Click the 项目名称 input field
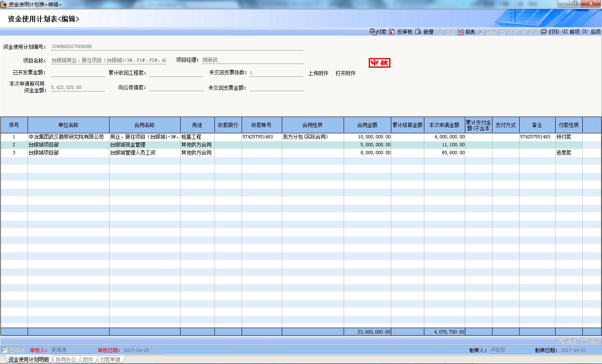The height and width of the screenshot is (364, 602). tap(109, 60)
